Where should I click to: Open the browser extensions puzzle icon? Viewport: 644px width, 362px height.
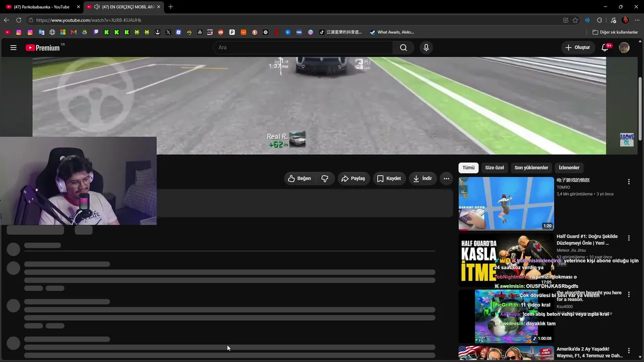click(599, 20)
